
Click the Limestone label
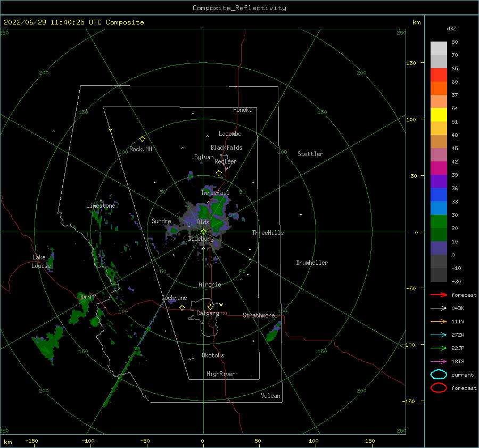(101, 206)
